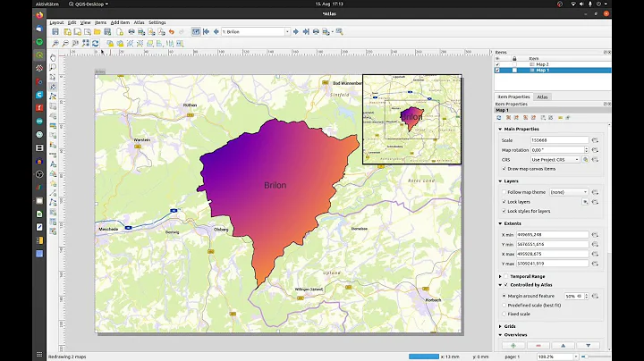The width and height of the screenshot is (644, 361).
Task: Toggle the lock checkbox for Map 2
Action: click(x=514, y=64)
